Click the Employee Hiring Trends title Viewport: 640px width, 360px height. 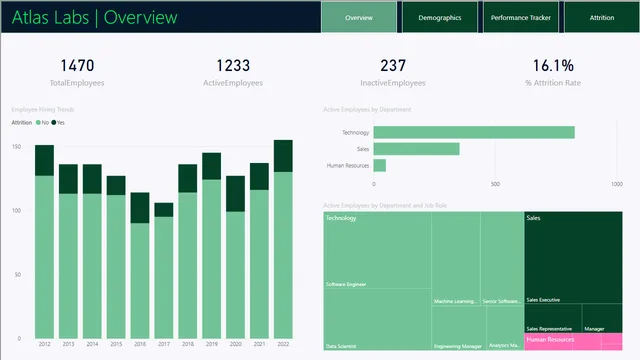(x=43, y=109)
